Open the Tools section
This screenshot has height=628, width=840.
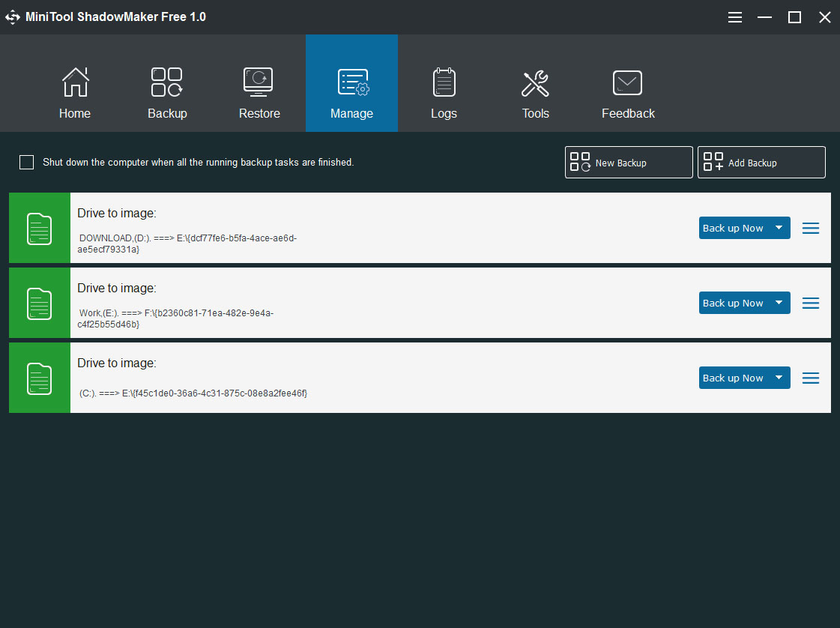click(x=535, y=83)
